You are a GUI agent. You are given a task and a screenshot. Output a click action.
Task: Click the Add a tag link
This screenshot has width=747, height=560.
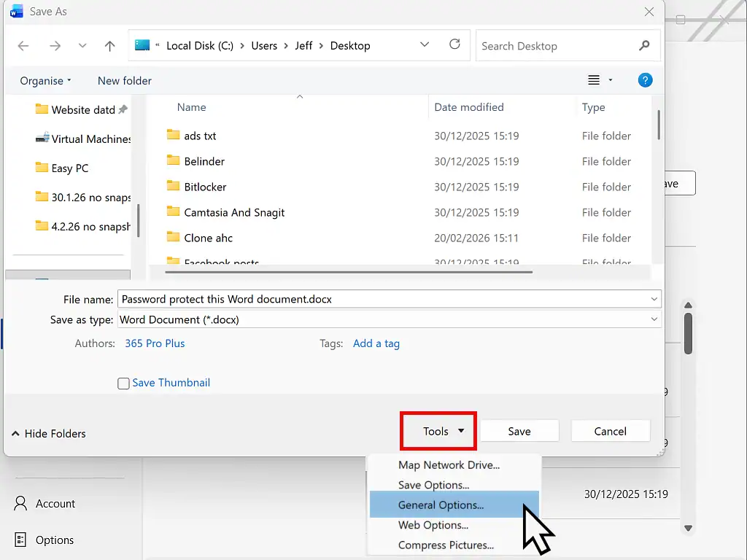click(376, 343)
